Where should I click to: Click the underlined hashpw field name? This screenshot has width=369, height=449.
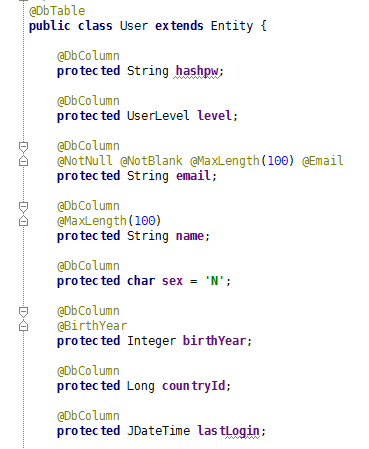click(197, 72)
